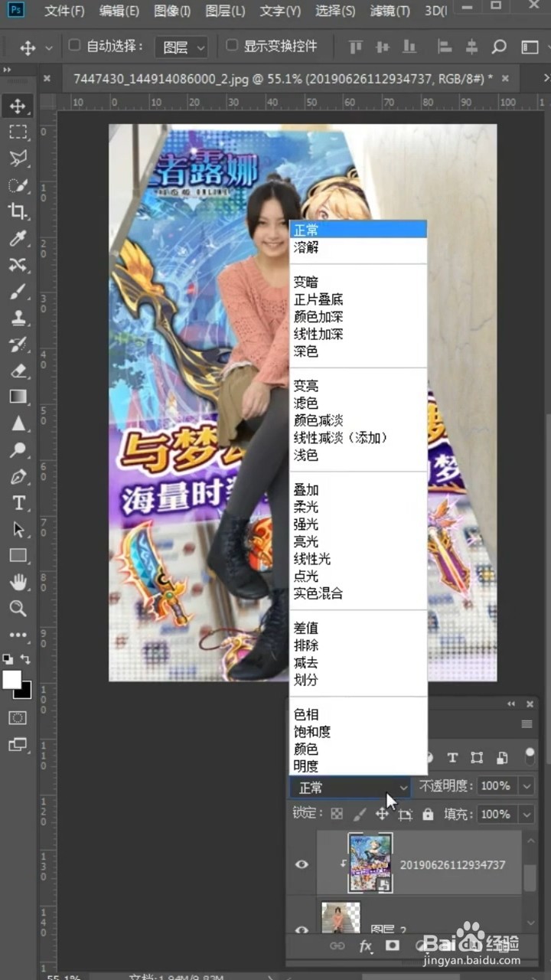Toggle lock image pixels brush icon

click(360, 814)
